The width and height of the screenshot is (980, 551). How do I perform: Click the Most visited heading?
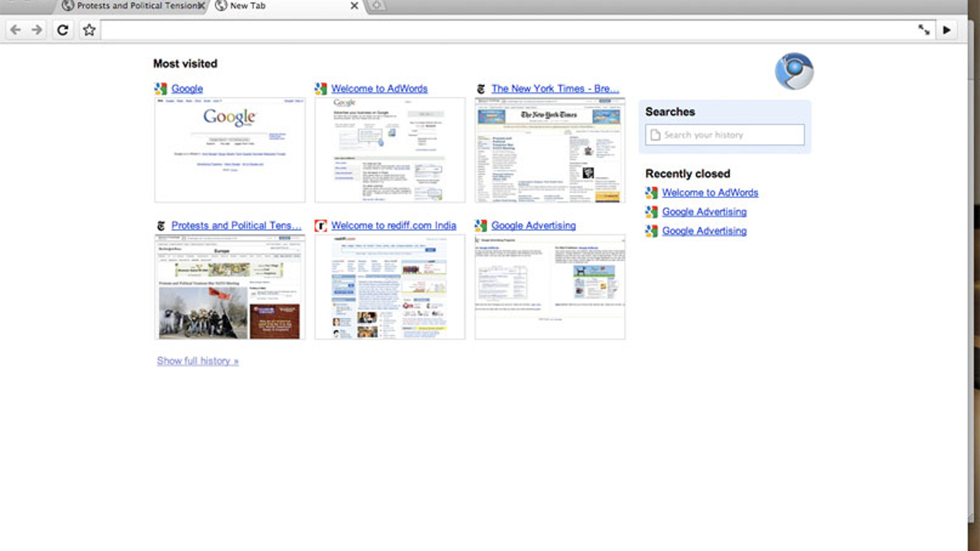click(185, 64)
